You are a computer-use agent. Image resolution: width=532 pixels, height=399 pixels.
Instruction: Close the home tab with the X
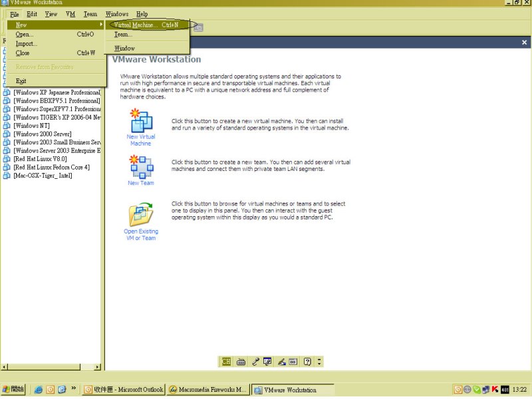pyautogui.click(x=524, y=43)
